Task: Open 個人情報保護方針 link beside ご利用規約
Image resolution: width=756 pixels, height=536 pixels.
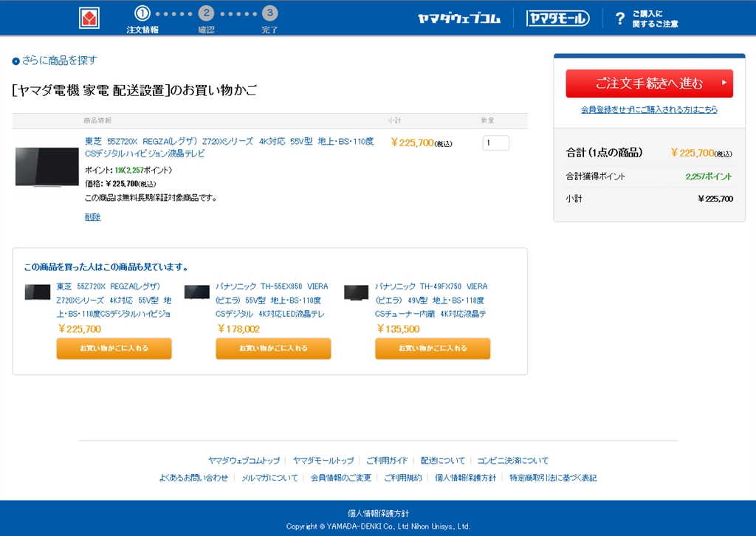Action: (x=465, y=478)
